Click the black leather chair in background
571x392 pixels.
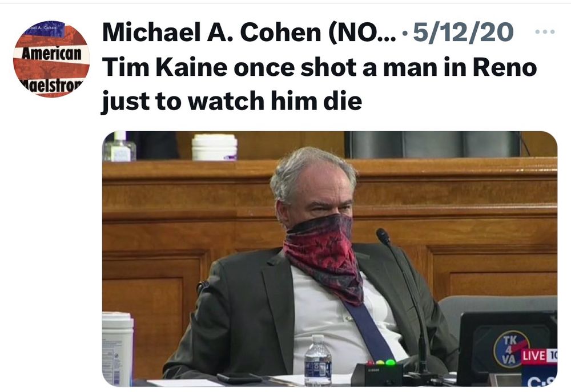433,144
